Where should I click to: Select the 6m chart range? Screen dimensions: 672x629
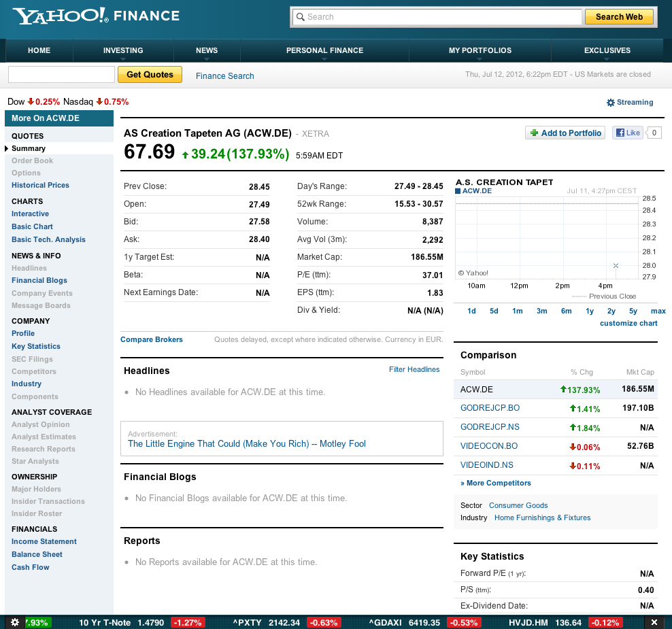566,311
